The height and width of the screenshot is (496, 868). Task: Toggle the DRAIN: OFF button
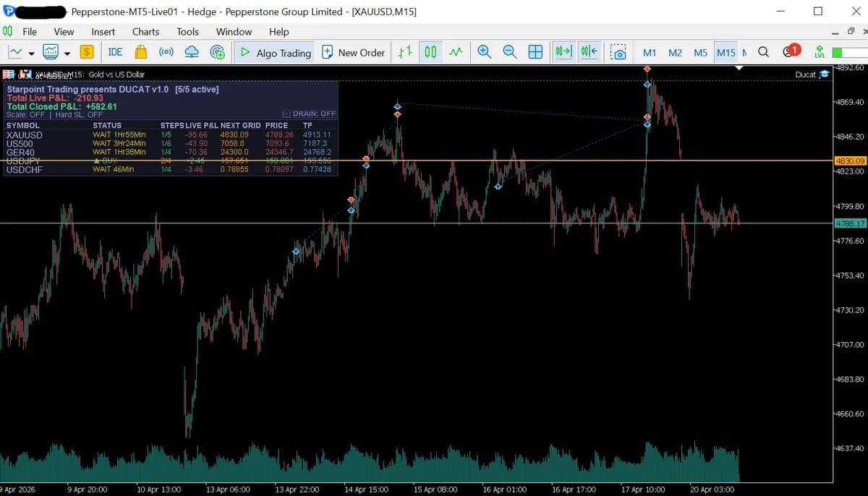pos(310,114)
